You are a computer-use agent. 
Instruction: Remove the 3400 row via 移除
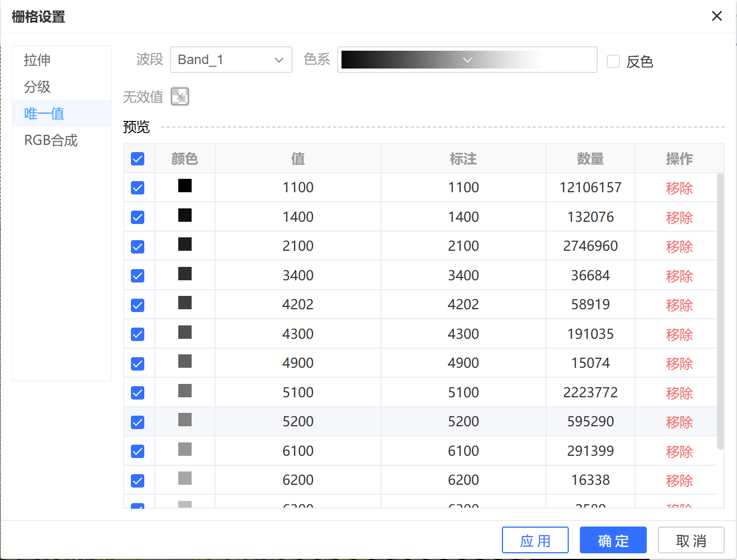click(x=679, y=276)
